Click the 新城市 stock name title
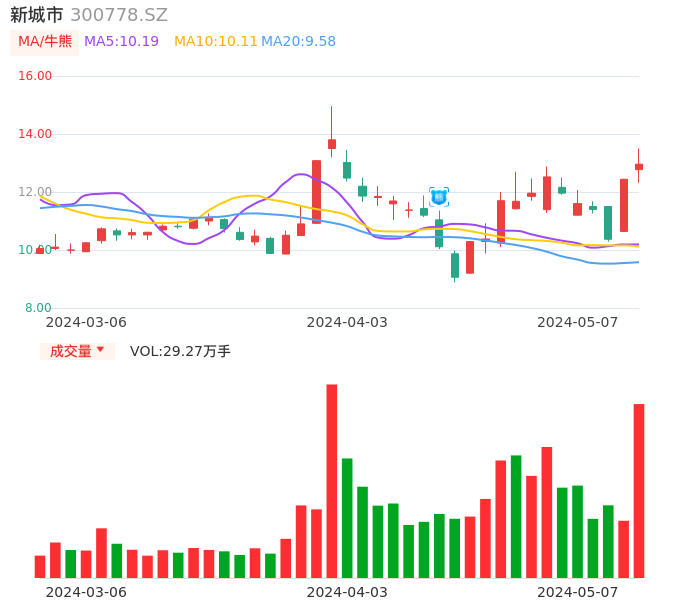 [x=37, y=15]
